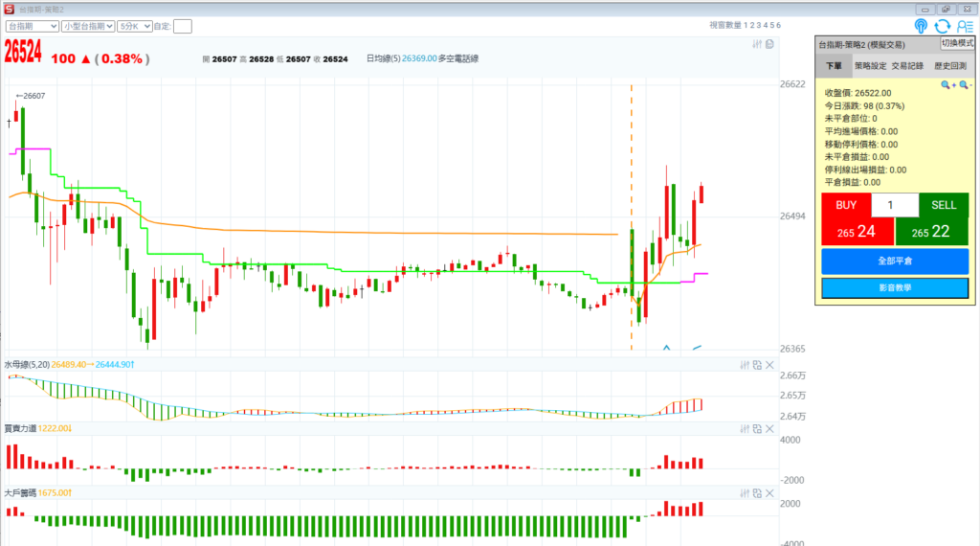Open main chart indicator settings sliders icon
This screenshot has height=546, width=980.
tap(756, 44)
